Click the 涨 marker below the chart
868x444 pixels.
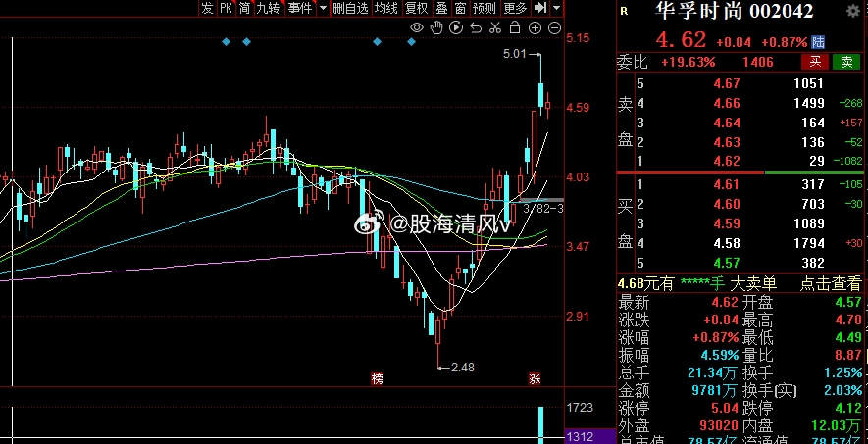click(535, 378)
